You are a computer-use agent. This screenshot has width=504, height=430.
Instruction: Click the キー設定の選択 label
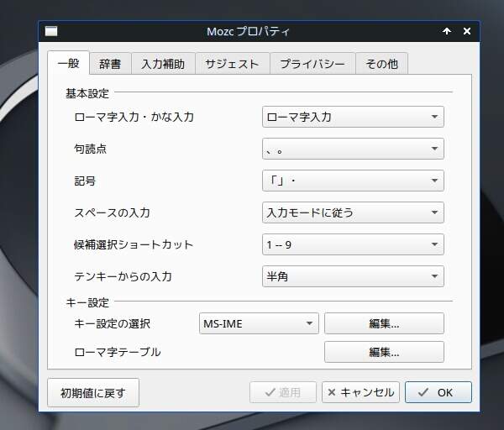(x=113, y=323)
